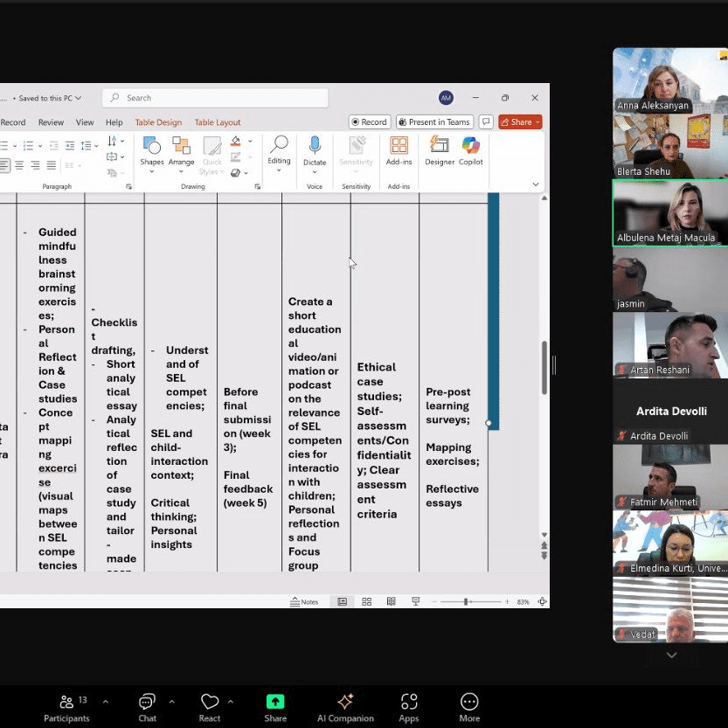
Task: Switch to the Table Design tab
Action: click(158, 122)
